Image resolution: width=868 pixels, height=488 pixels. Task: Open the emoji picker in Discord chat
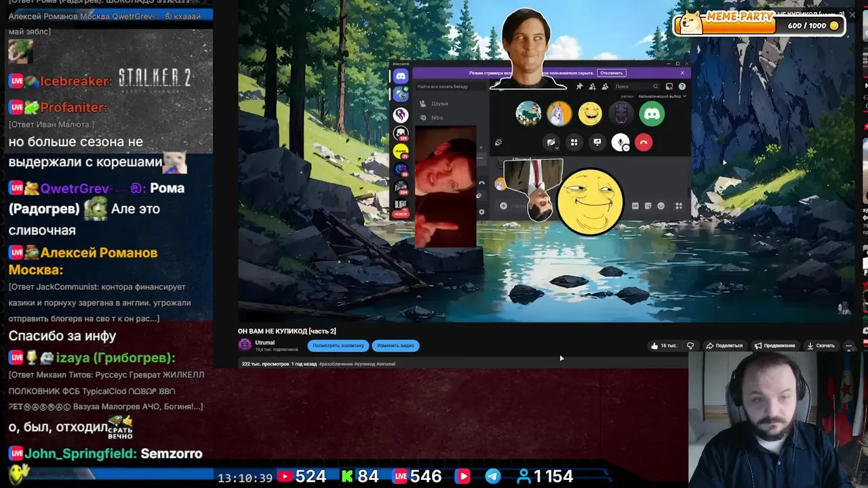coord(661,205)
